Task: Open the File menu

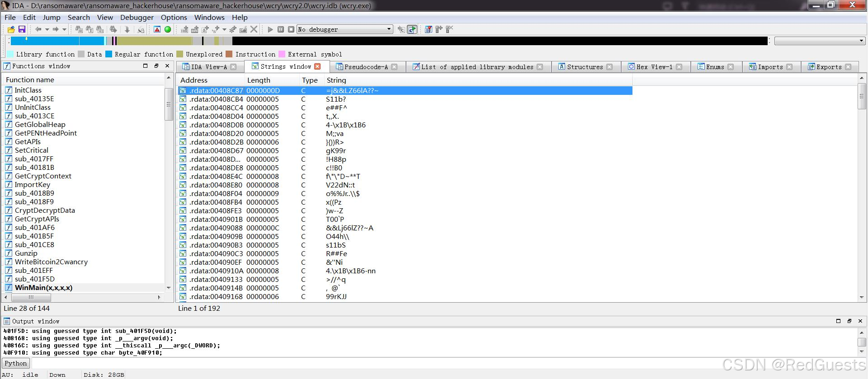Action: (x=10, y=17)
